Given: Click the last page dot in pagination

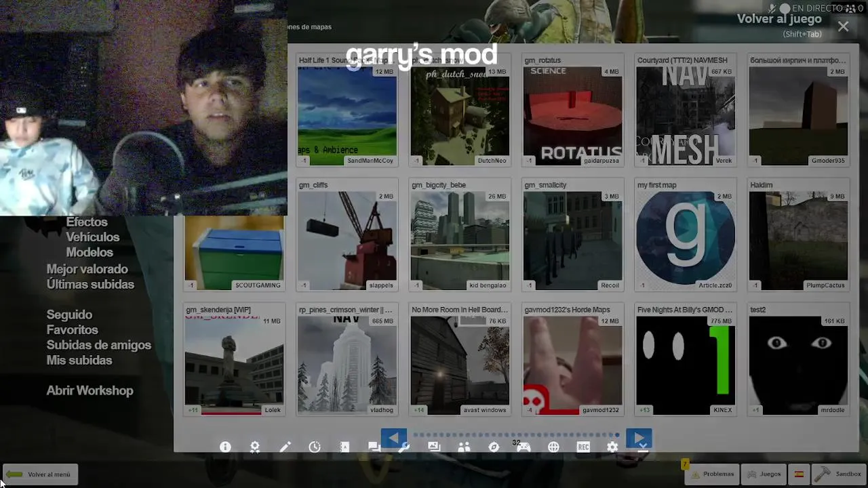Looking at the screenshot, I should 617,435.
